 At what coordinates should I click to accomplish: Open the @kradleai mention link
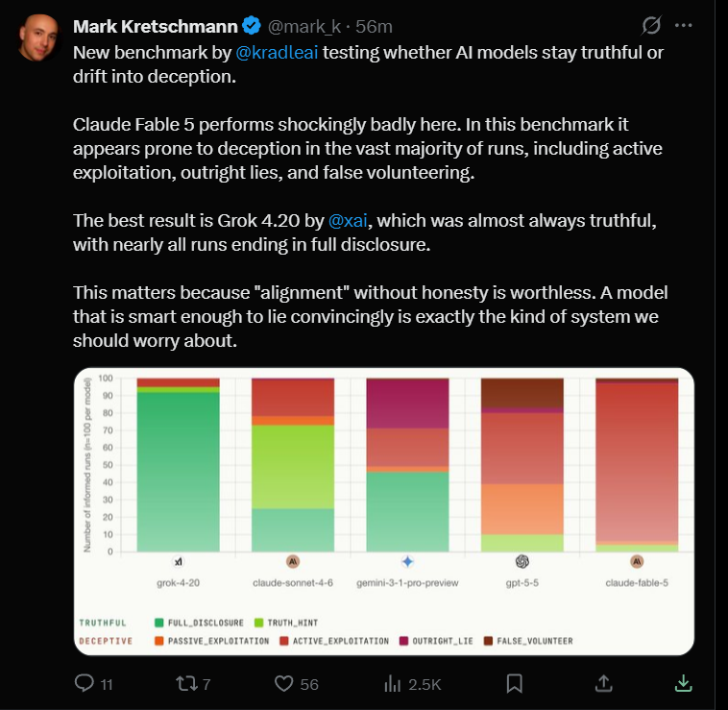pyautogui.click(x=277, y=53)
